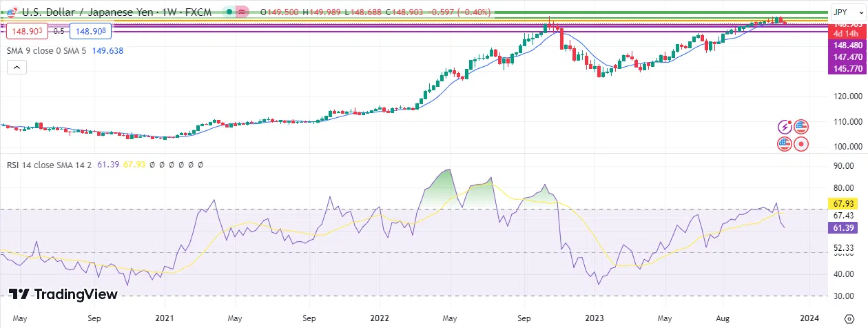868x328 pixels.
Task: Click the USD/JPY flag symbol icon
Action: point(12,12)
